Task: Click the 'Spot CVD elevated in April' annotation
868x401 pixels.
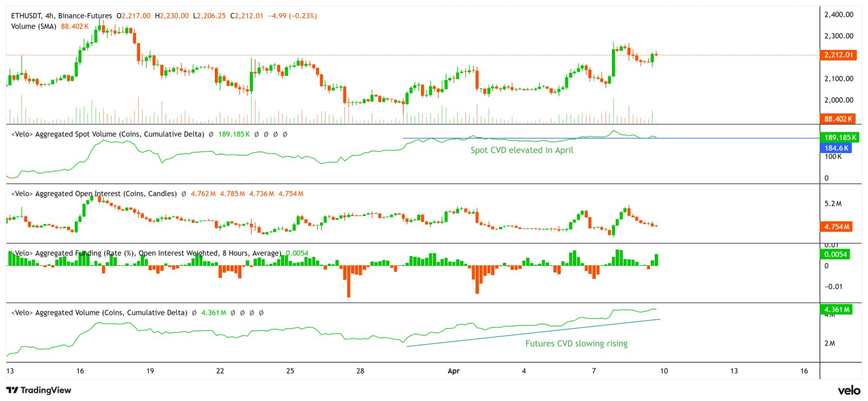Action: [x=521, y=150]
